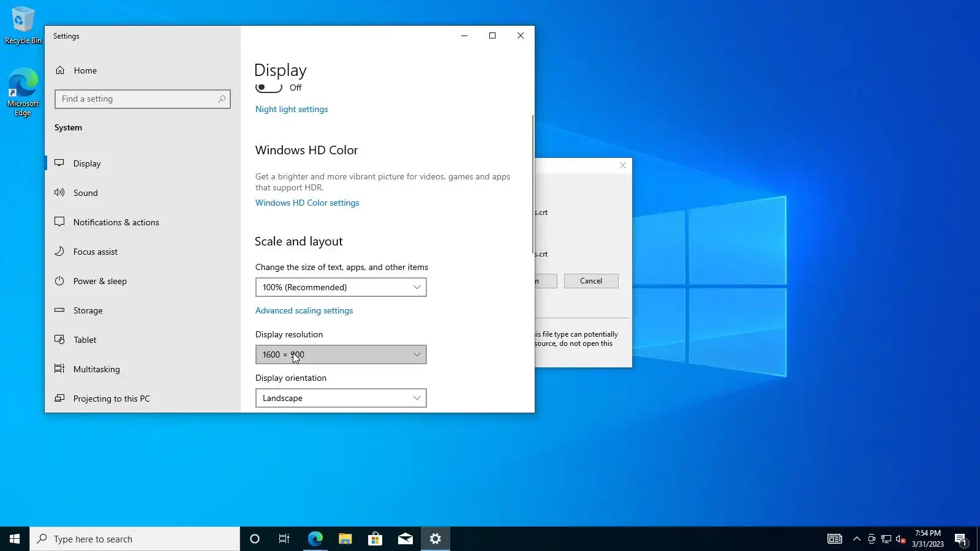Select the Microsoft Edge desktop shortcut
Screen dimensions: 980x551
(x=23, y=92)
